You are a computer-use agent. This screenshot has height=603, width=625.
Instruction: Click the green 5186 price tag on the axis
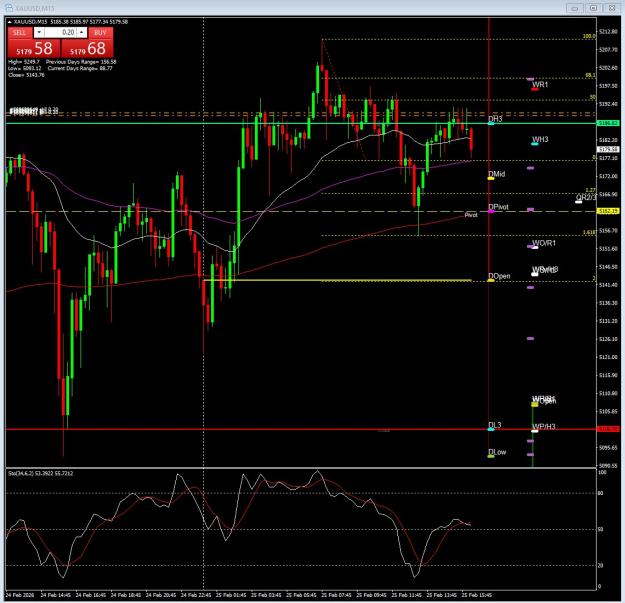point(608,123)
